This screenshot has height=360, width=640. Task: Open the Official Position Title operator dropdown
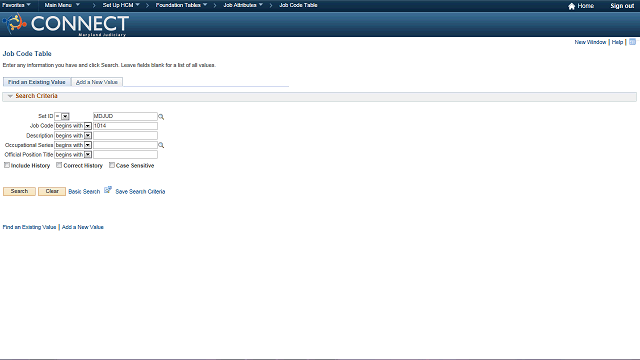pyautogui.click(x=73, y=155)
